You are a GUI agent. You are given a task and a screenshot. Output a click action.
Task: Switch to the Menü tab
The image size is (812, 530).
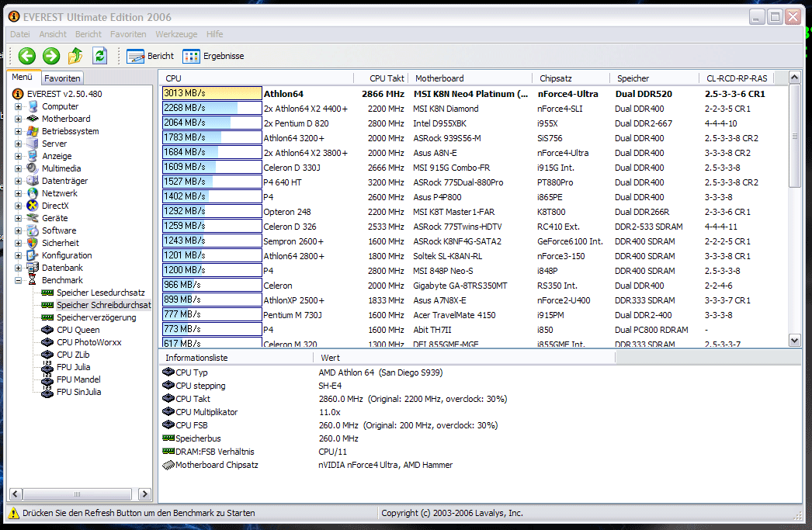pyautogui.click(x=23, y=77)
